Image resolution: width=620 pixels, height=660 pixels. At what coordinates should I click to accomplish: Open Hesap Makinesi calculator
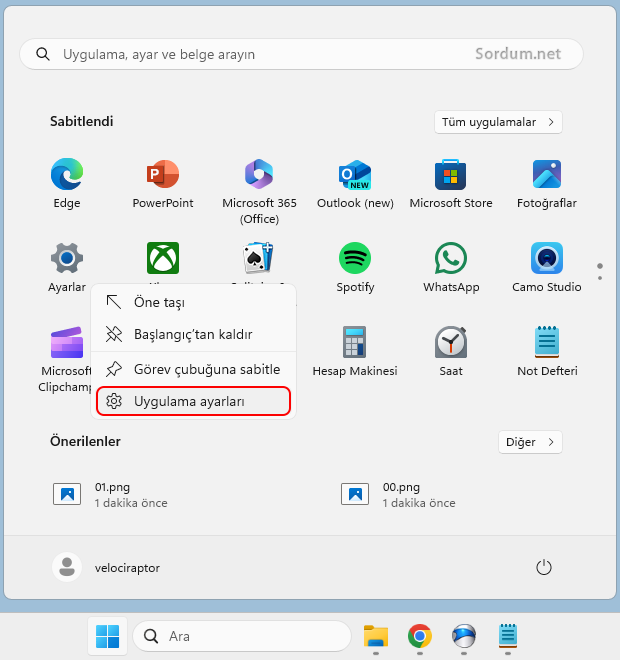coord(355,351)
